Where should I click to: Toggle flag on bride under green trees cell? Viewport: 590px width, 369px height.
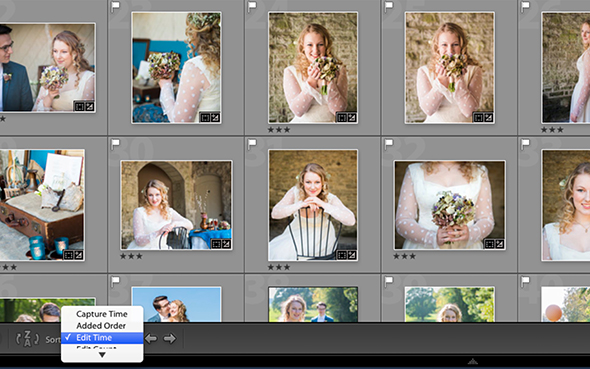coord(389,281)
